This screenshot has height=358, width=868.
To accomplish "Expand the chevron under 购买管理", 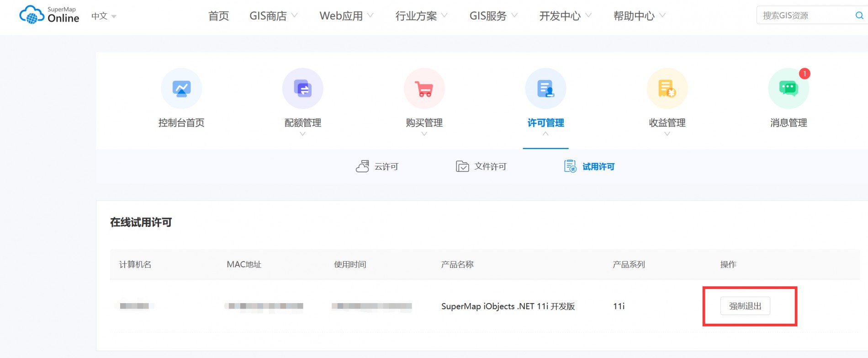I will [424, 134].
